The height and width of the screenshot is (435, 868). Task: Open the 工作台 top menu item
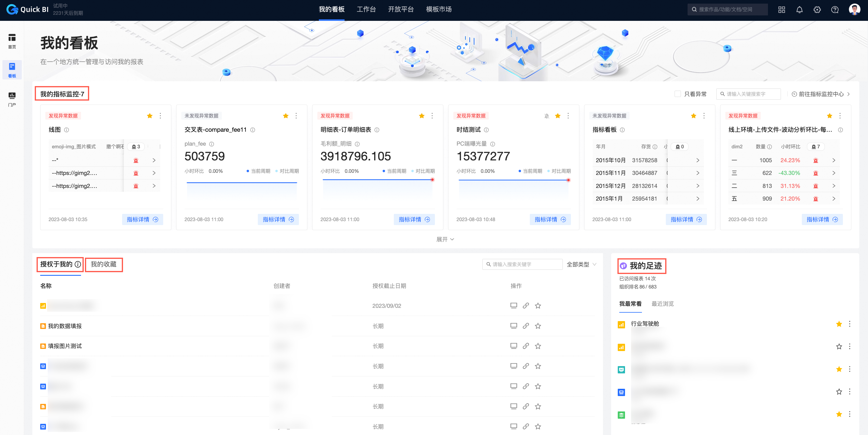[x=366, y=9]
